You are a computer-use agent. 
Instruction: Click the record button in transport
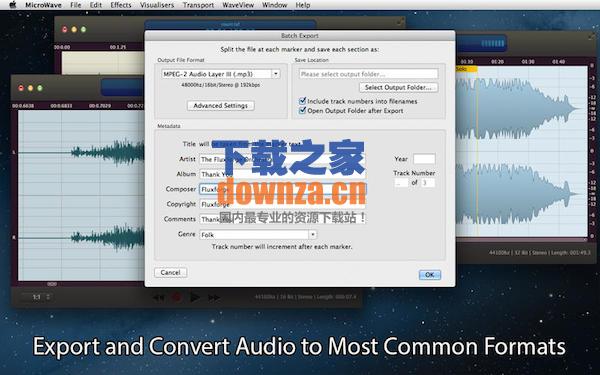177,297
